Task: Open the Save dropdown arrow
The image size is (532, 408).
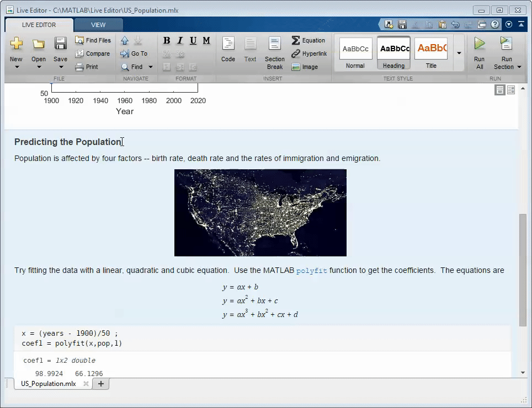Action: click(x=61, y=67)
